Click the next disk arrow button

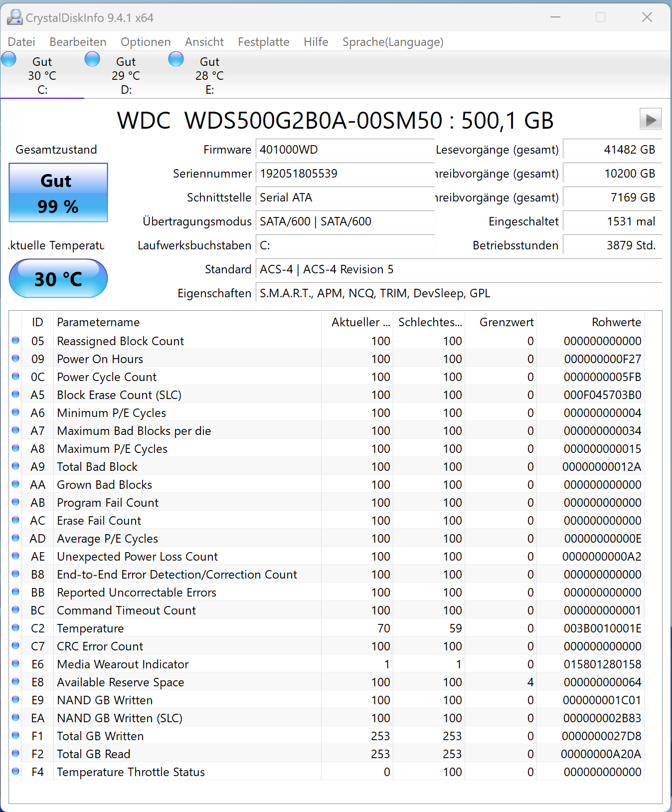(x=651, y=120)
